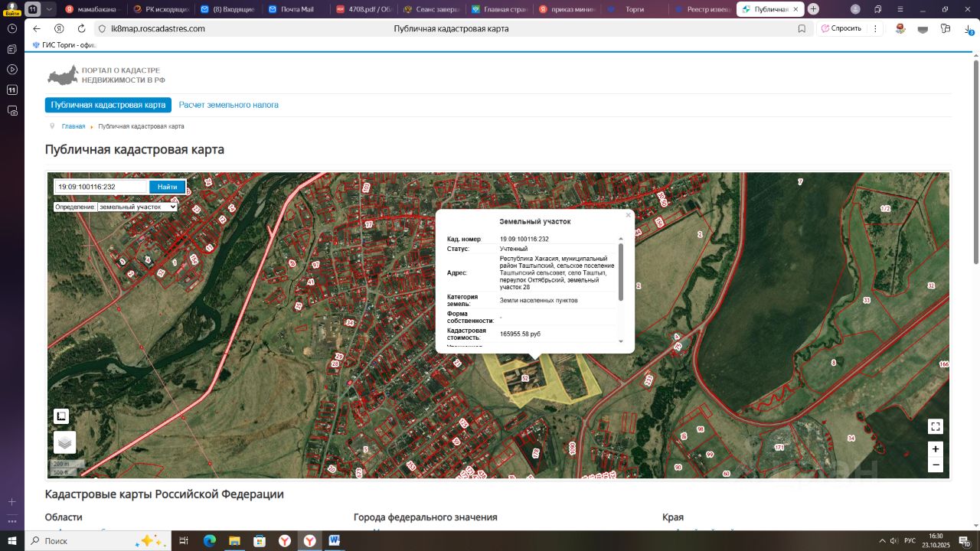Switch to the 4708.pdf tab
This screenshot has width=980, height=551.
pos(364,9)
